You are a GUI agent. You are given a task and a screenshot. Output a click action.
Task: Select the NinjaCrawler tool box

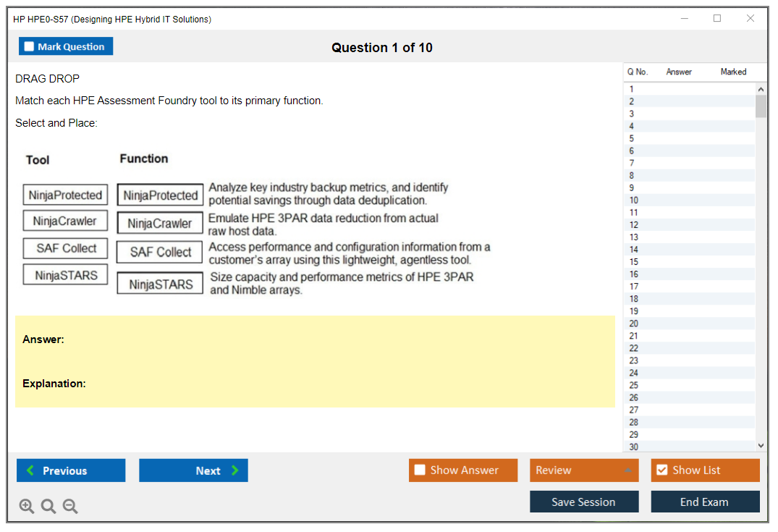(x=65, y=221)
